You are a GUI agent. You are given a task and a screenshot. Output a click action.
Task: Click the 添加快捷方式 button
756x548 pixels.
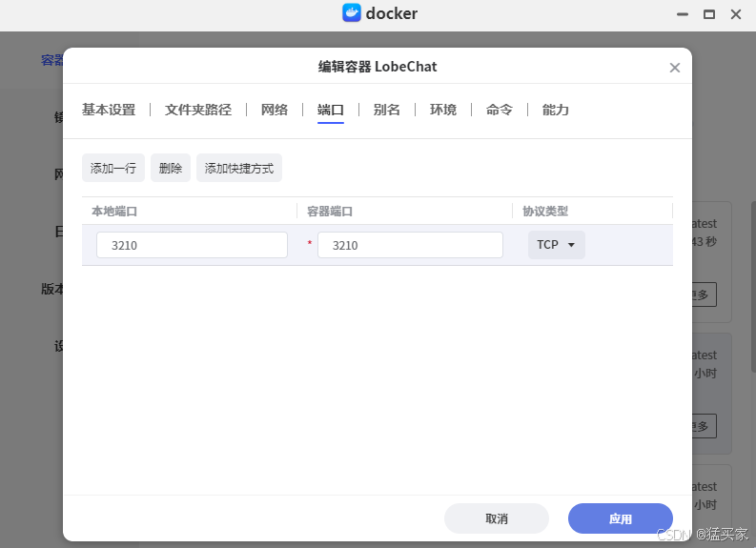click(239, 168)
